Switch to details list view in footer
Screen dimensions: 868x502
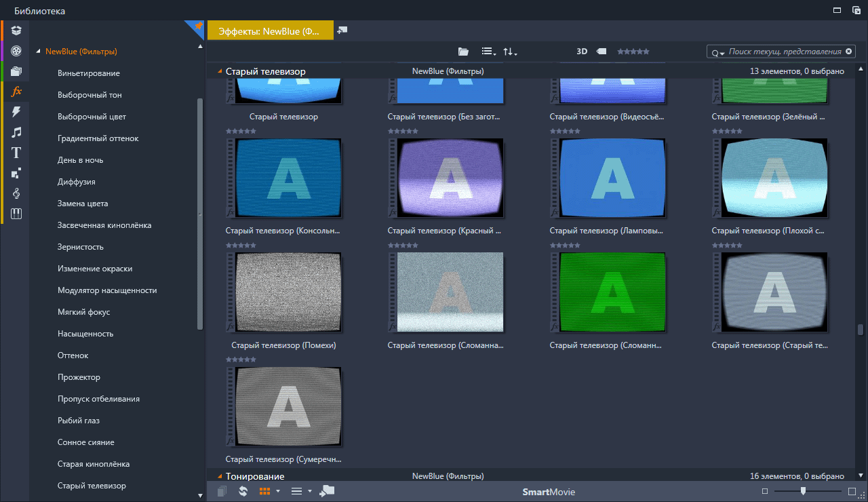point(296,491)
